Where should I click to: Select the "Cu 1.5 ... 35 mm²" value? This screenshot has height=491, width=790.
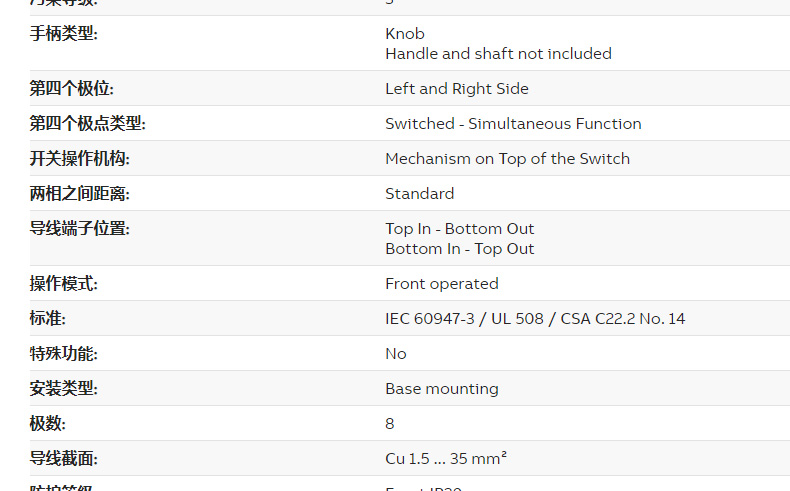(446, 459)
